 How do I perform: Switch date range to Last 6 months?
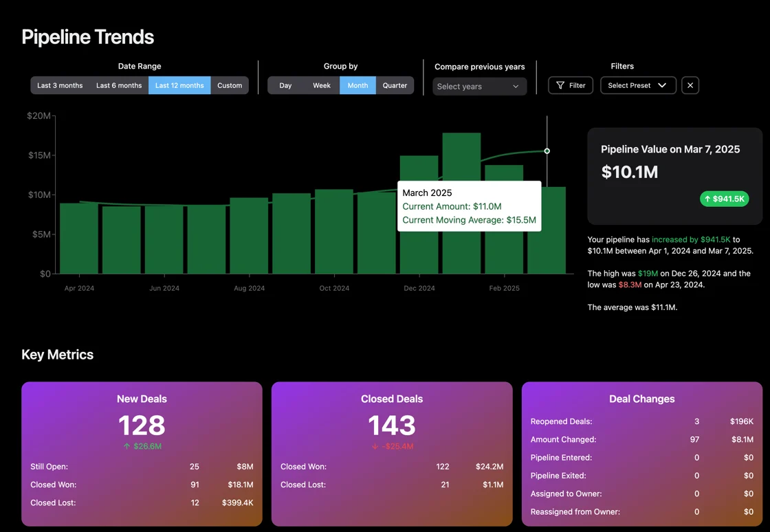pos(119,85)
